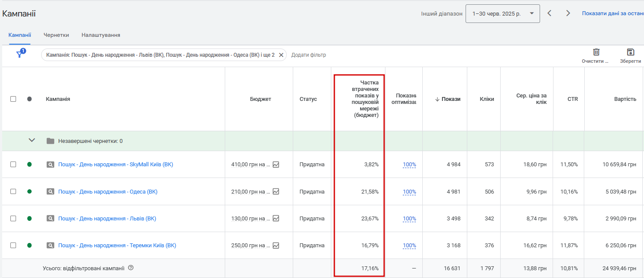The width and height of the screenshot is (644, 278).
Task: Click Додати фільтр field
Action: (x=309, y=55)
